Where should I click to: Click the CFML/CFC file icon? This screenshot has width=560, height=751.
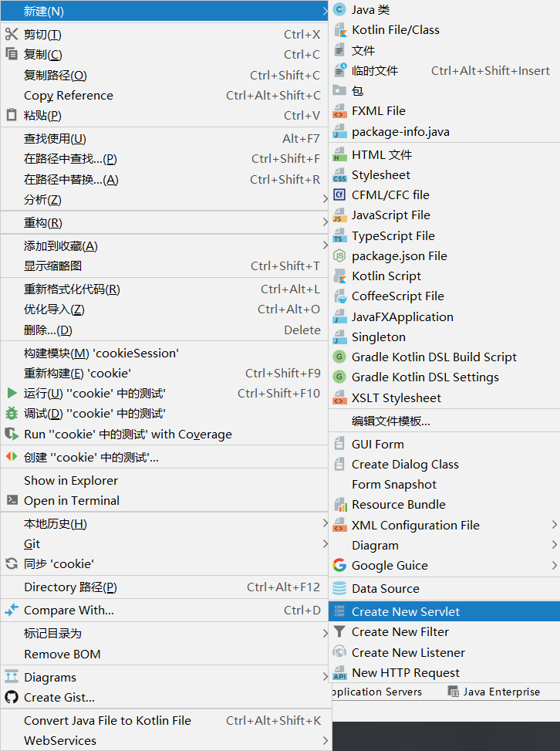[x=339, y=195]
